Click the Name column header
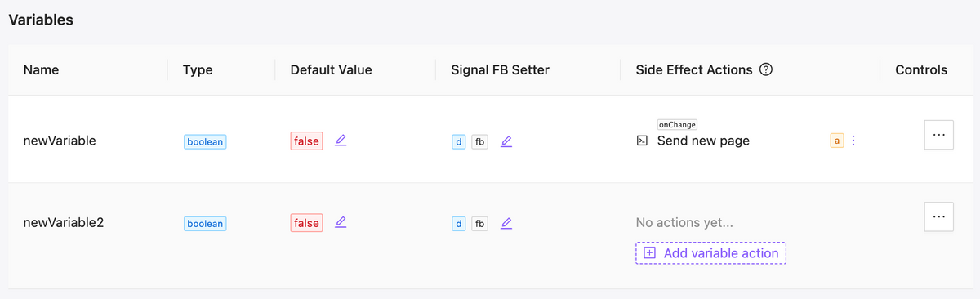 (41, 69)
